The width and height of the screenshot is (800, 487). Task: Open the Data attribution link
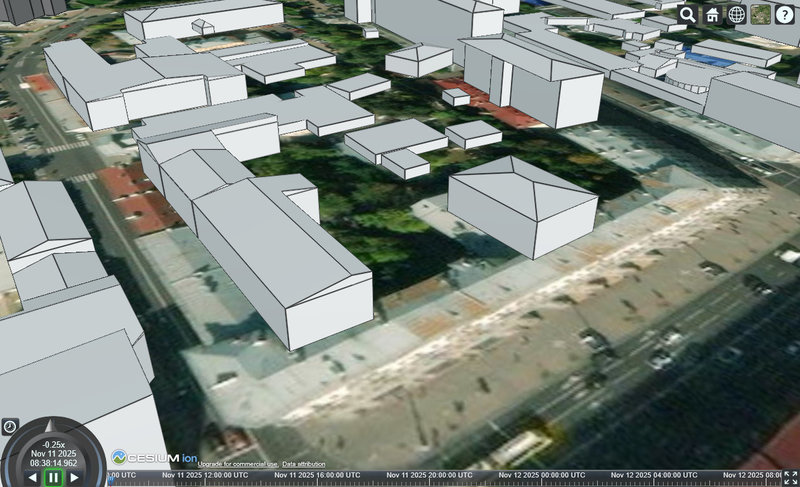click(303, 464)
